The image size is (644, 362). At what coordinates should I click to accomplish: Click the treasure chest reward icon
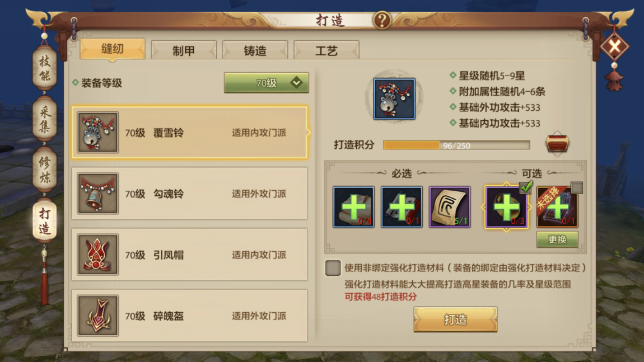[557, 144]
